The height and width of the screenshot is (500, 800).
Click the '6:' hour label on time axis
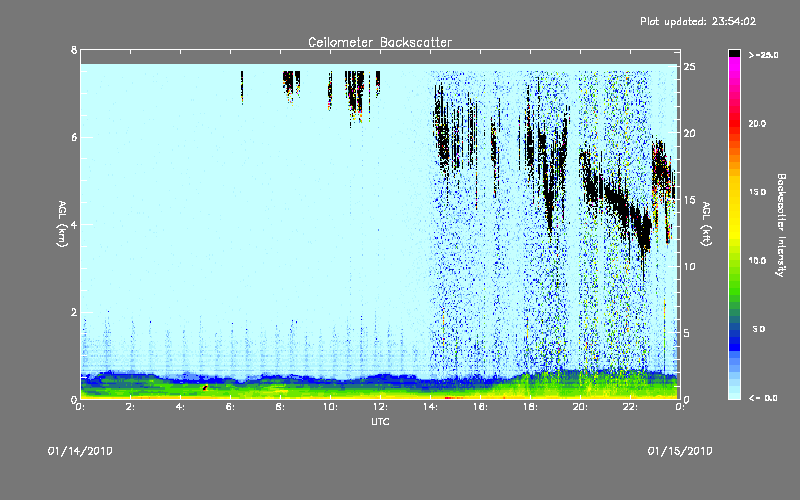pos(231,407)
